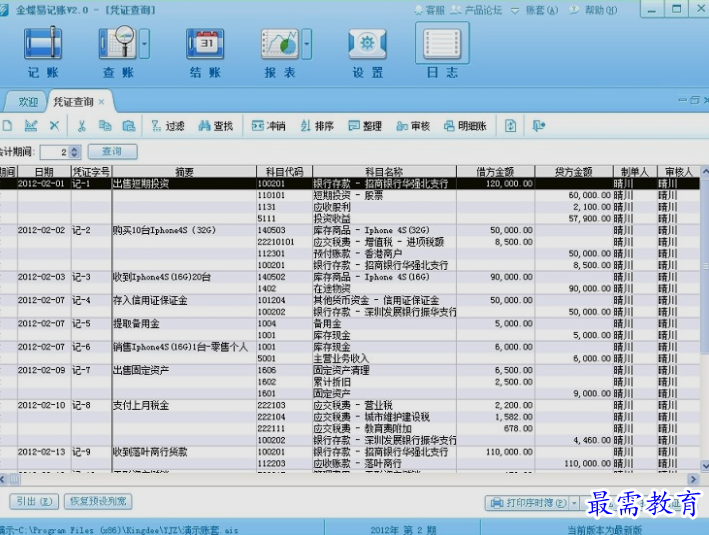Click account code 222103 cell

pyautogui.click(x=284, y=405)
